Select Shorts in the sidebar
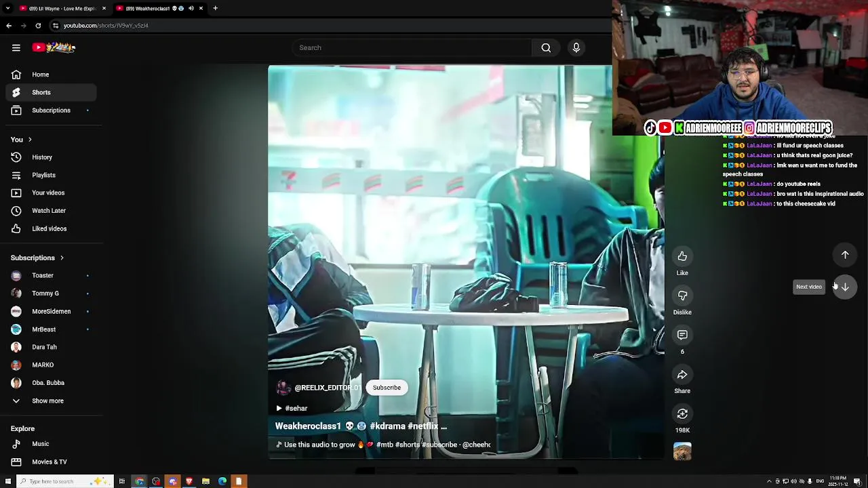The height and width of the screenshot is (488, 868). 52,92
